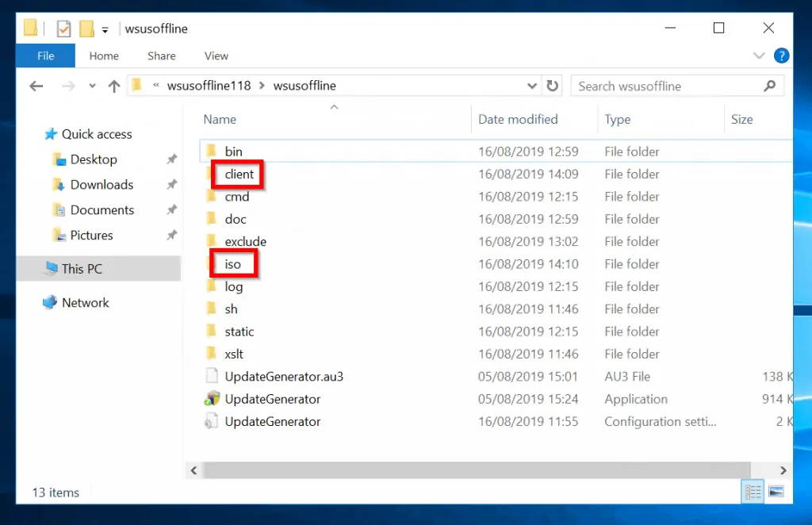
Task: Switch to the View tab
Action: pyautogui.click(x=216, y=56)
